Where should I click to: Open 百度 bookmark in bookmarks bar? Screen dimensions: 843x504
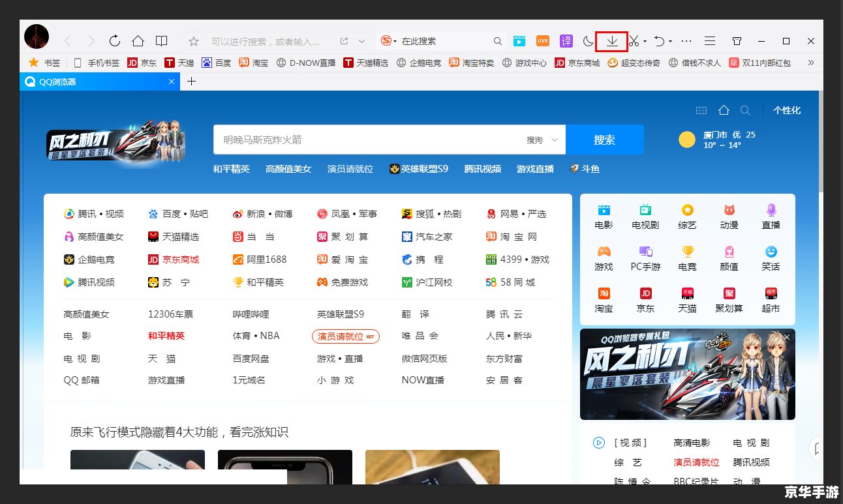click(216, 63)
